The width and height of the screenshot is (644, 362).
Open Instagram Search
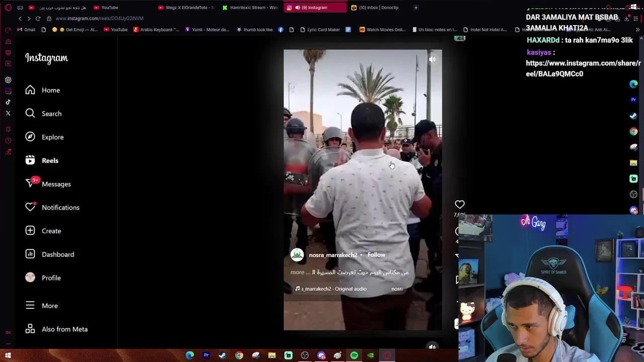point(43,114)
